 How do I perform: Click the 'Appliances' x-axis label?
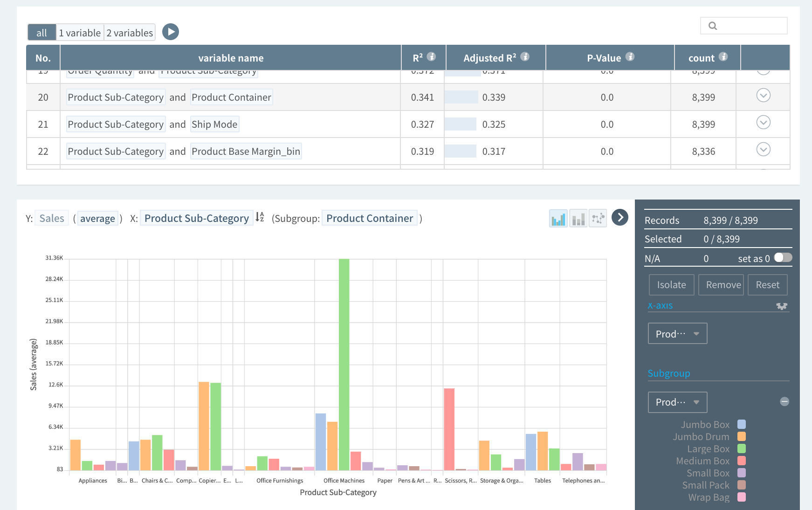tap(93, 481)
